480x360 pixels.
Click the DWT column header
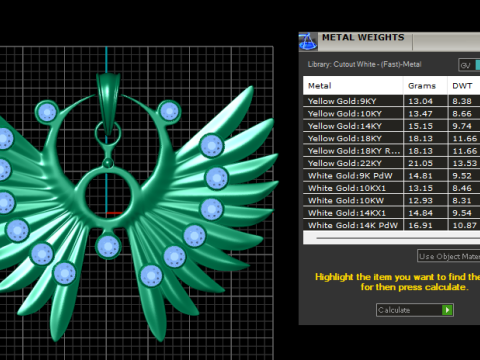click(464, 86)
